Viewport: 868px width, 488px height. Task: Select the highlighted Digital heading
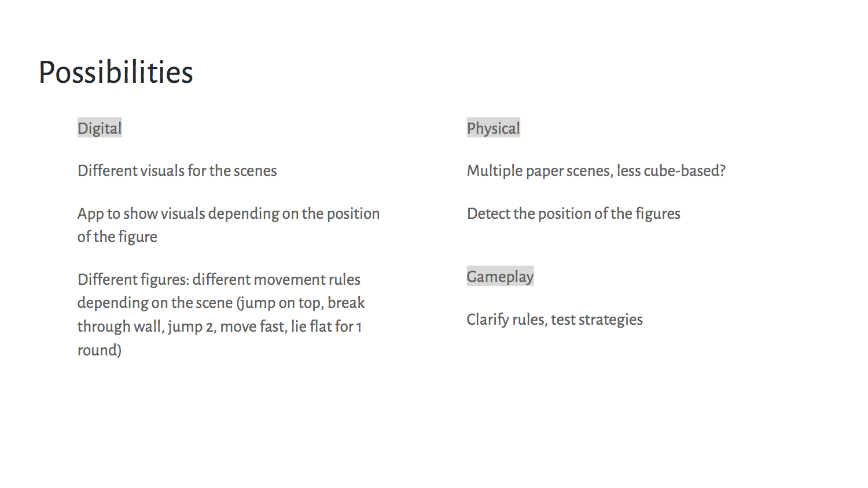click(100, 128)
